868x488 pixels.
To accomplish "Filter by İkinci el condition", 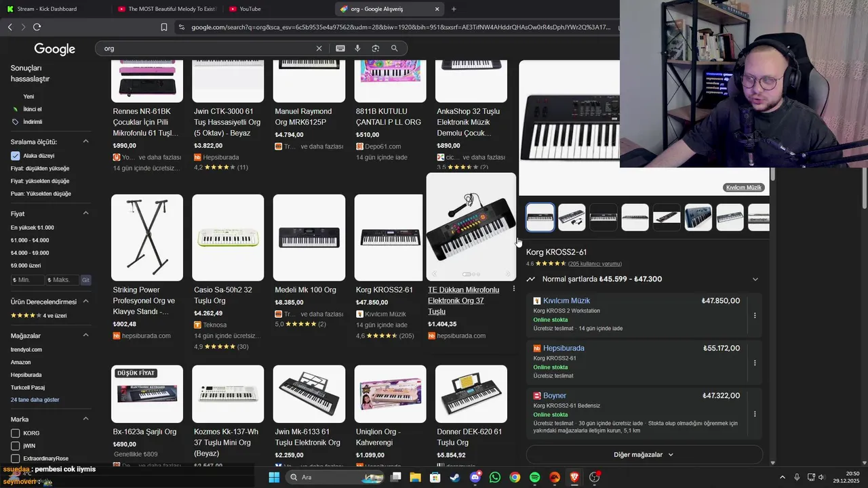I will click(x=32, y=109).
